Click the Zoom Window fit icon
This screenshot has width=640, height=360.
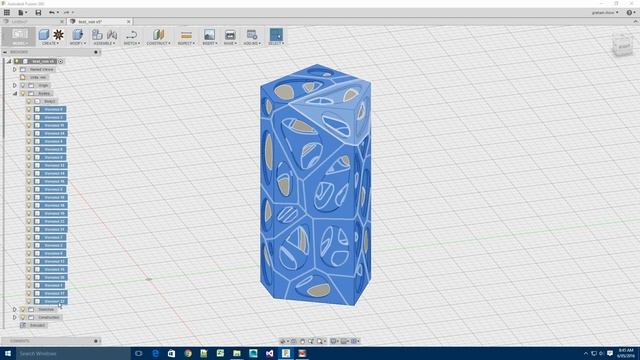click(x=320, y=341)
